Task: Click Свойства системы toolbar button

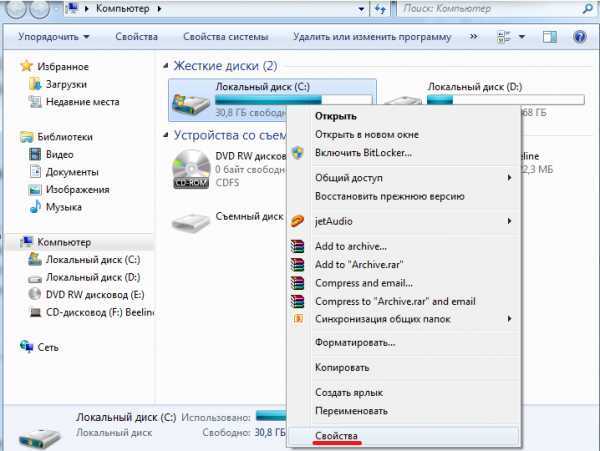Action: (225, 37)
